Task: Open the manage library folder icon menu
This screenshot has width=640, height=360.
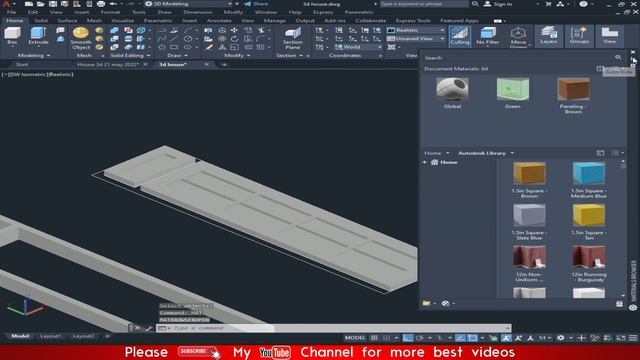Action: coord(429,303)
